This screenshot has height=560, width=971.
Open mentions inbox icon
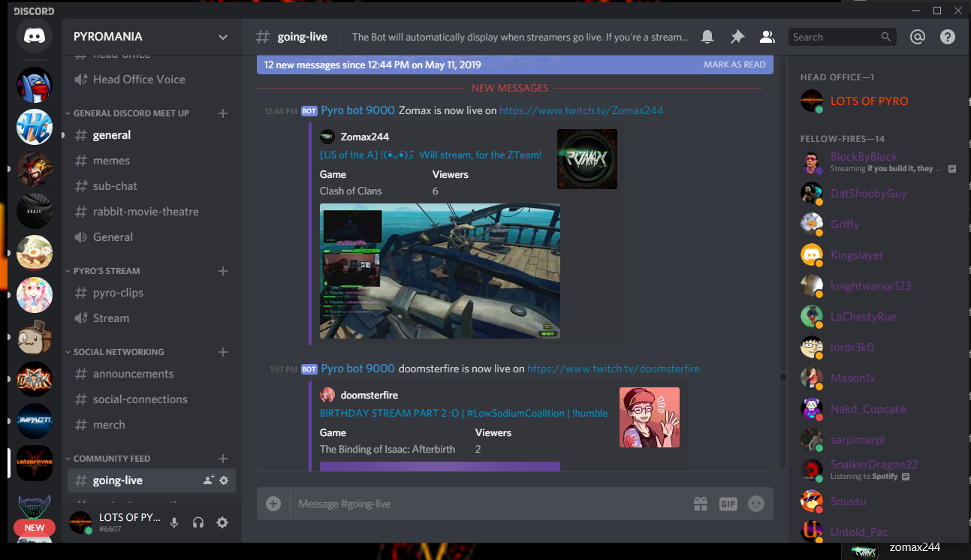tap(917, 37)
